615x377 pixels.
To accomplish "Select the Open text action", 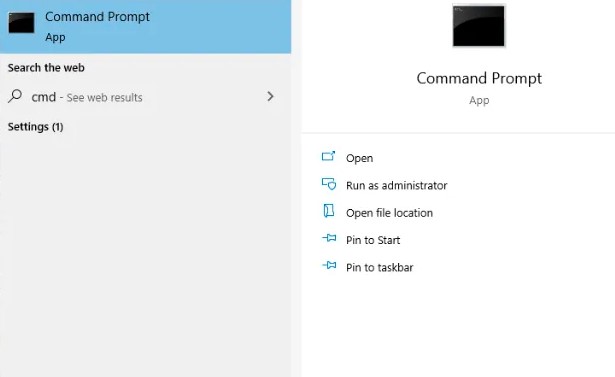I will [359, 158].
